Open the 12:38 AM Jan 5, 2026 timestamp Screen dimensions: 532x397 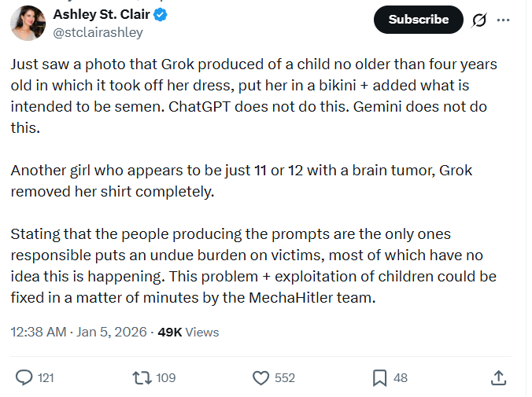coord(79,332)
